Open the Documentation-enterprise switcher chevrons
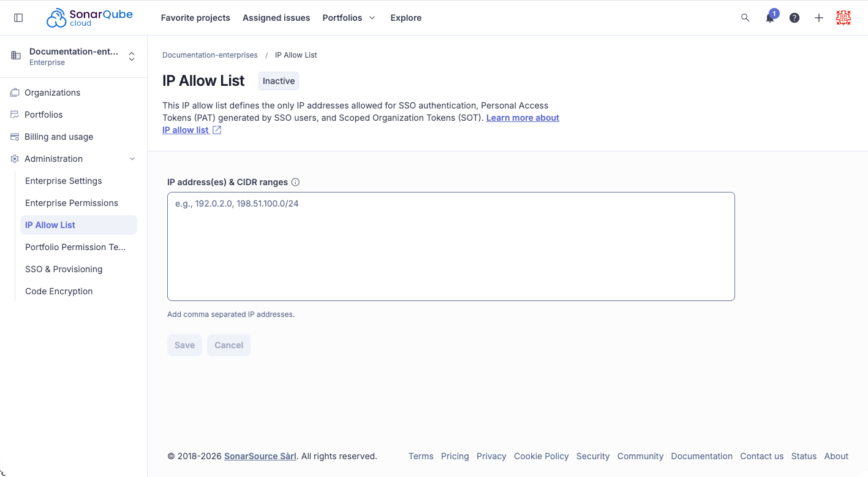Viewport: 868px width, 477px height. [x=132, y=56]
